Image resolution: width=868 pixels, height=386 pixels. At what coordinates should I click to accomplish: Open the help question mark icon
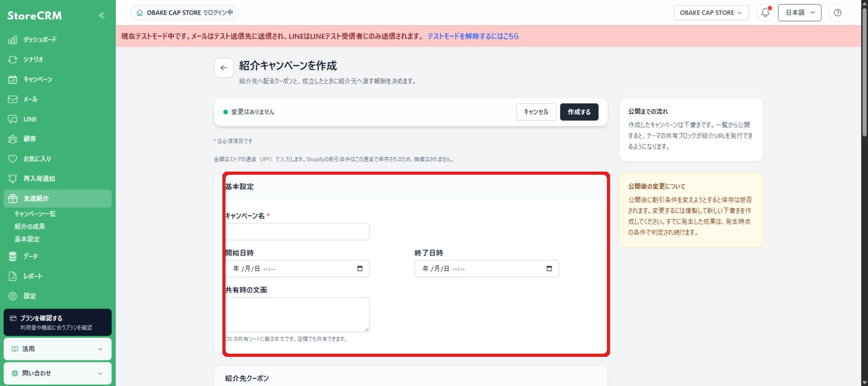pos(837,13)
